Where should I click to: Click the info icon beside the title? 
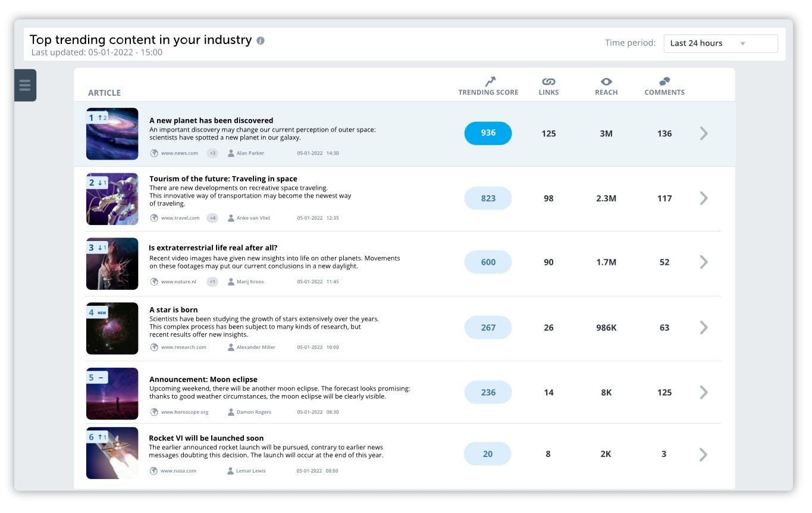click(261, 40)
